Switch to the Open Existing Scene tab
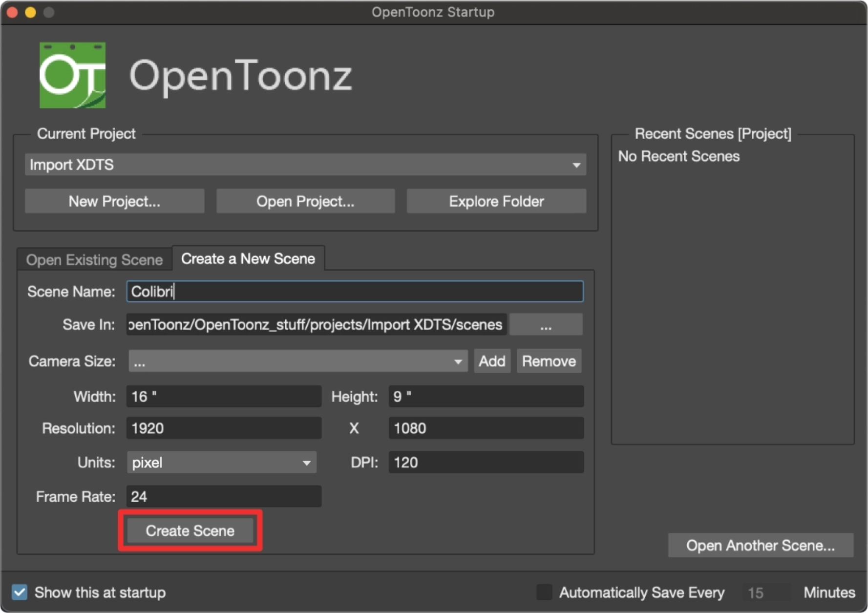Image resolution: width=868 pixels, height=613 pixels. click(x=94, y=259)
